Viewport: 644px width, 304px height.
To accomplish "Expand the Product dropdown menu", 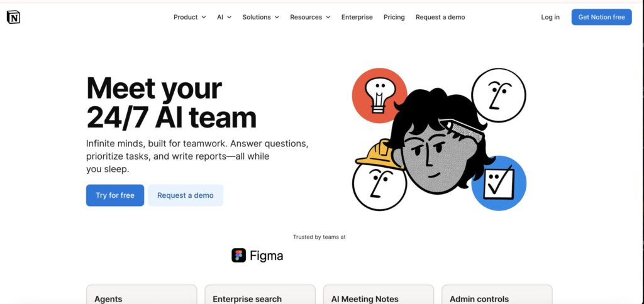I will click(190, 17).
